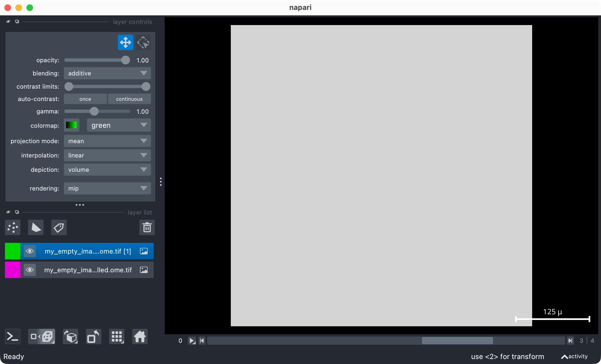Minimize the napari window
Viewport: 601px width, 364px height.
pos(19,8)
